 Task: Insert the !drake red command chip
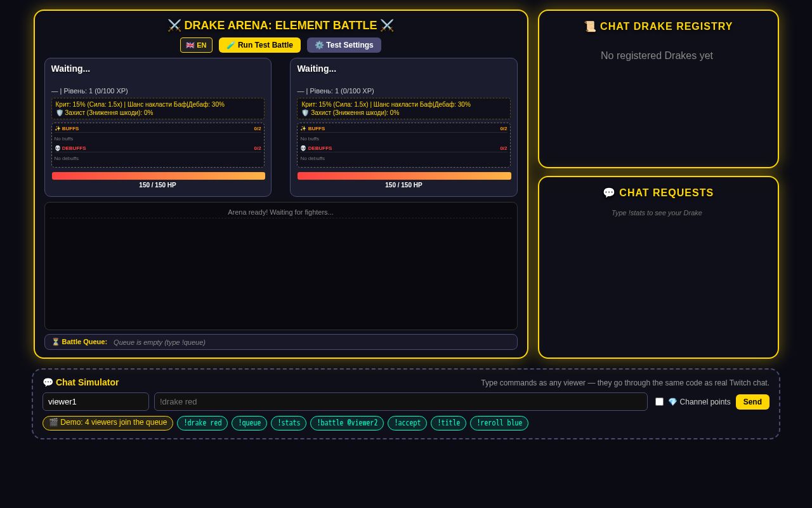point(202,423)
